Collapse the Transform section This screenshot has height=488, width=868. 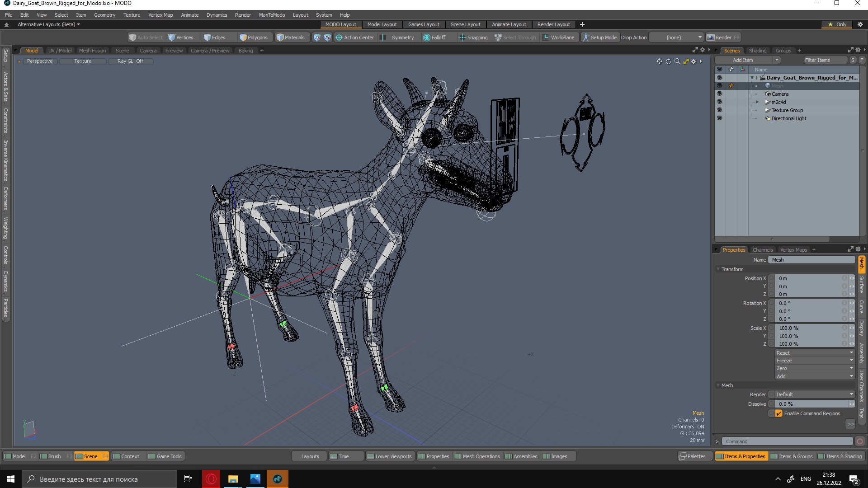pyautogui.click(x=718, y=269)
